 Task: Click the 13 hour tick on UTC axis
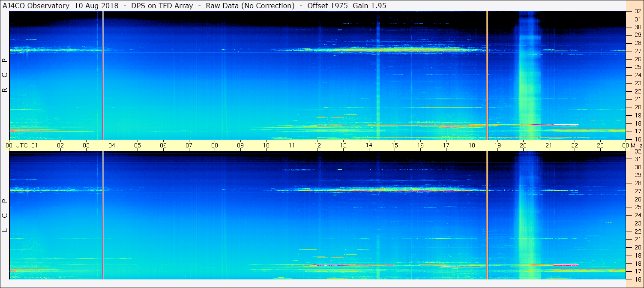[x=343, y=145]
